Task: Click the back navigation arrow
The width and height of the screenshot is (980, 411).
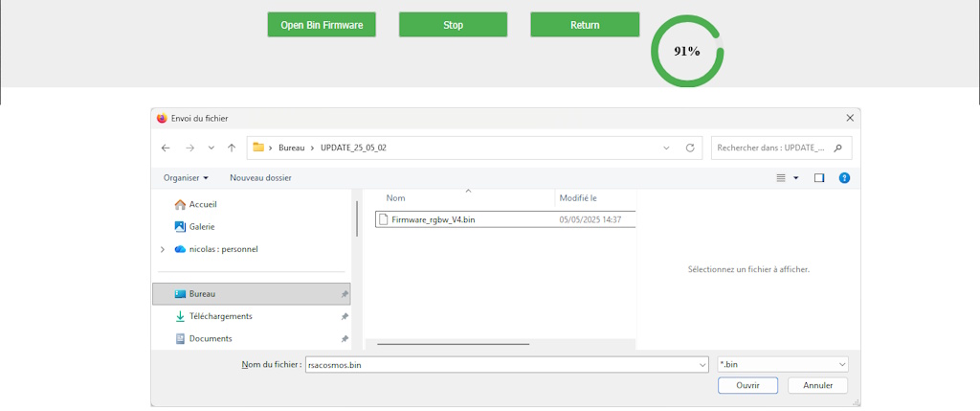Action: (166, 148)
